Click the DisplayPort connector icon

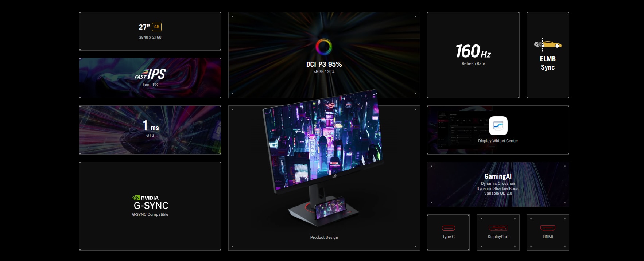[498, 228]
